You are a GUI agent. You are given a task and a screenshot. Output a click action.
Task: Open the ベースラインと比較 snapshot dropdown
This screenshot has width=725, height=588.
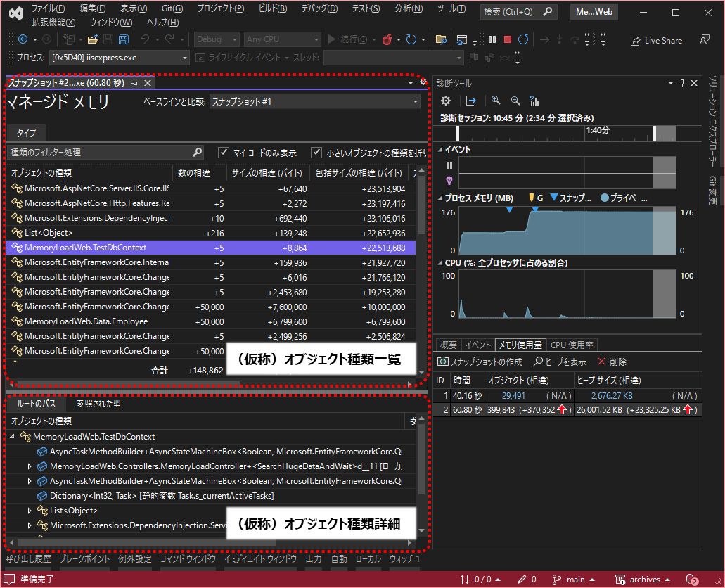point(315,102)
